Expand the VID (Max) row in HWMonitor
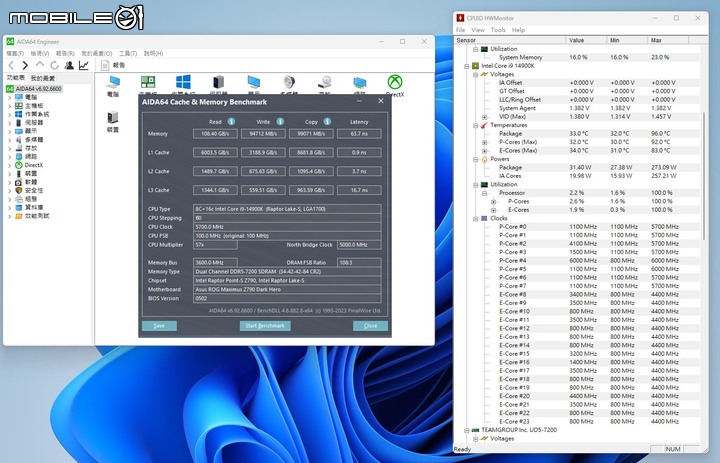The image size is (720, 463). tap(484, 117)
